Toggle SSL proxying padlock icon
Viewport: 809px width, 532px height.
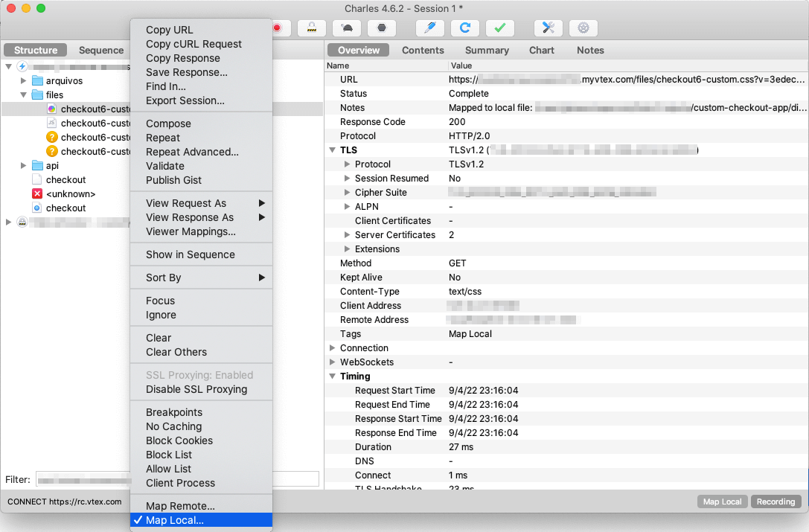[x=312, y=28]
